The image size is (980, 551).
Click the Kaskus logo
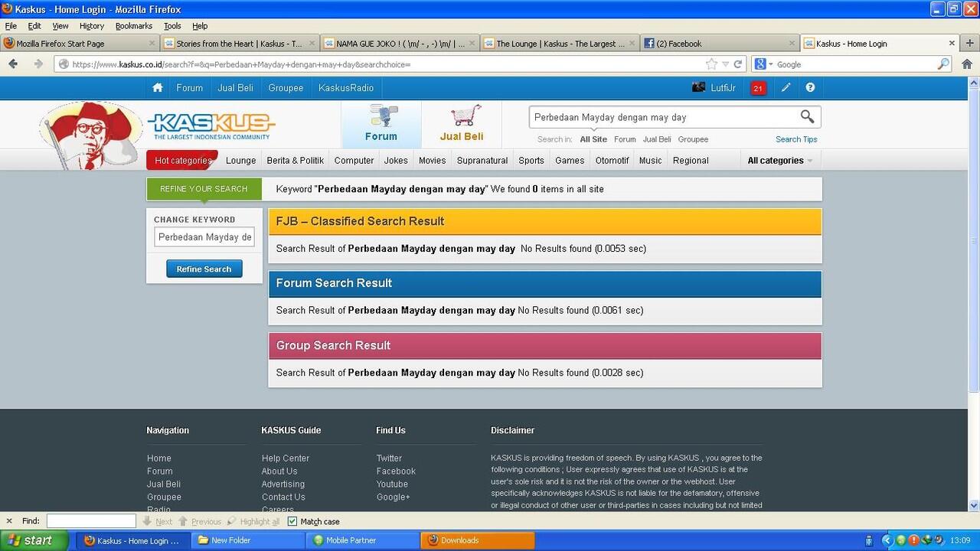[211, 126]
